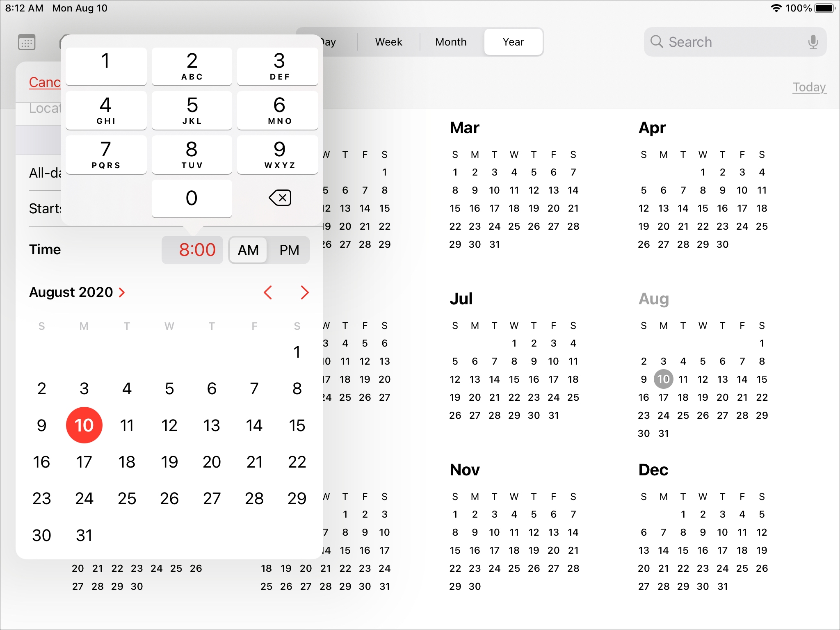Tap the 8:12 AM clock in status bar
This screenshot has height=630, width=840.
point(24,8)
